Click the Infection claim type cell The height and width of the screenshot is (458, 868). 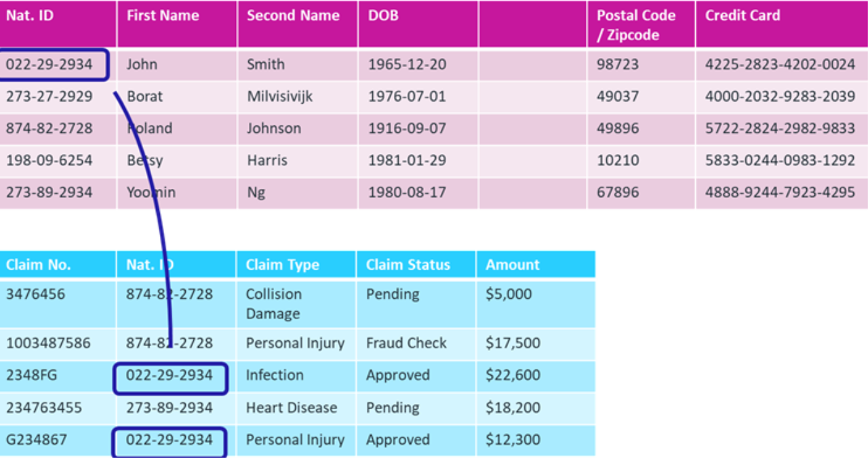click(x=275, y=375)
